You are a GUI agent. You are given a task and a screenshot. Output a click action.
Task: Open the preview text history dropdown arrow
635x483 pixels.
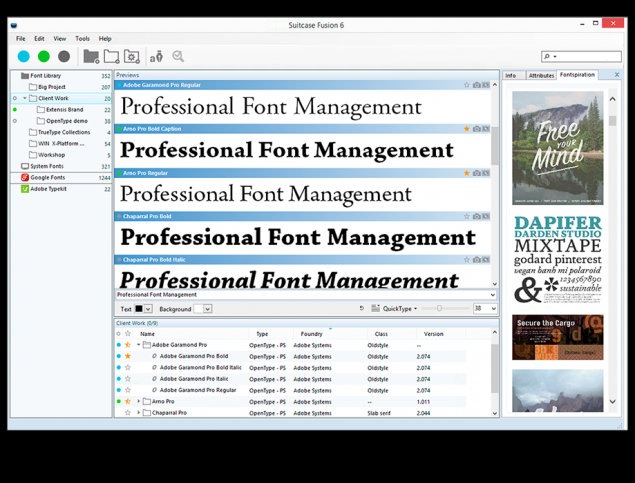point(492,295)
